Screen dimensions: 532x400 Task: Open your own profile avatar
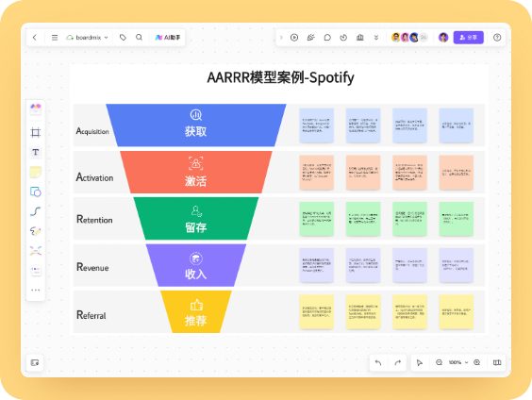443,38
